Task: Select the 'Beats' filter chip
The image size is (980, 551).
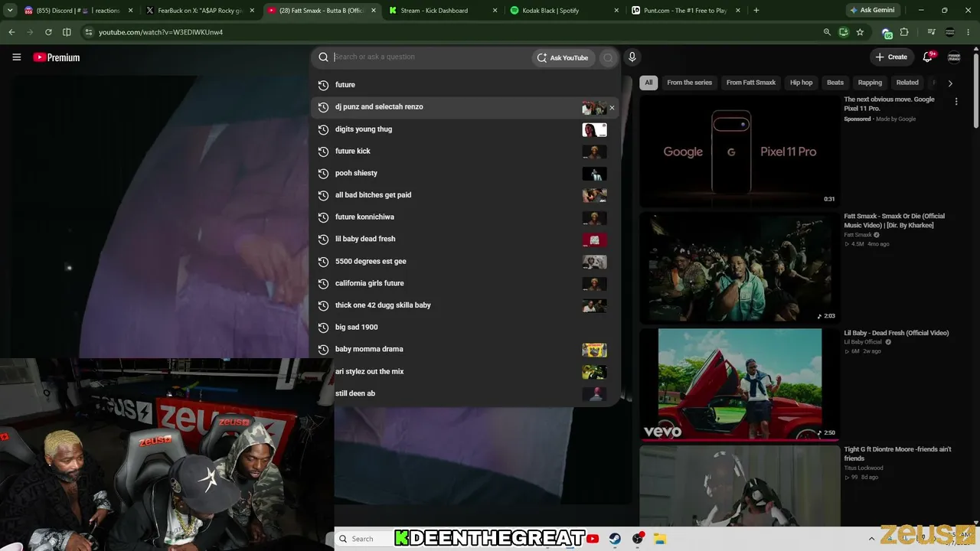Action: pos(835,83)
